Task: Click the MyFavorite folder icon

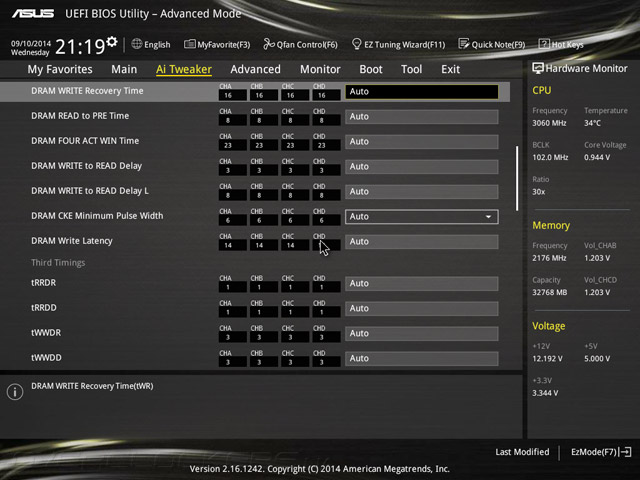Action: [189, 44]
